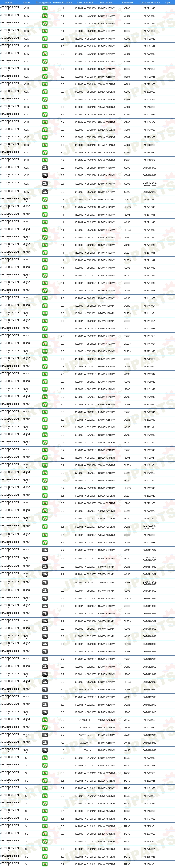Click the petrol icon in the M 275.954 row
Image resolution: width=175 pixels, height=868 pixels.
[45, 841]
